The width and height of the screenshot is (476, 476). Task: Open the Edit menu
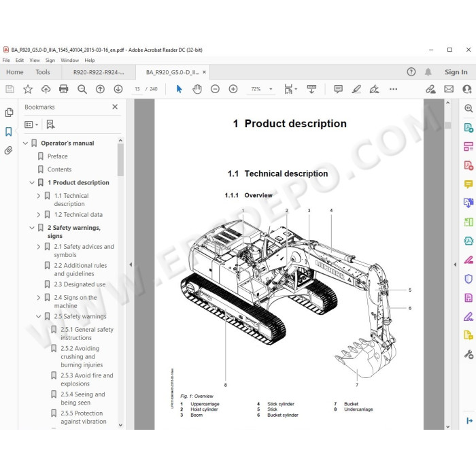(x=20, y=60)
